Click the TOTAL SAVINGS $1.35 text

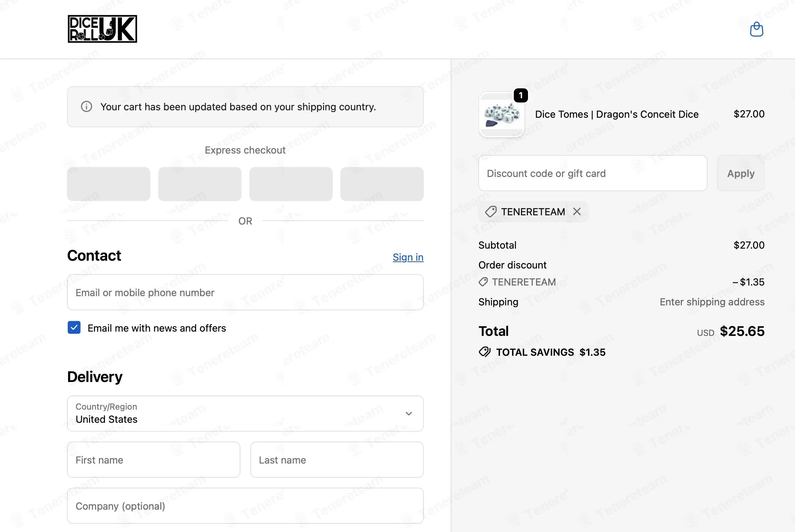551,352
